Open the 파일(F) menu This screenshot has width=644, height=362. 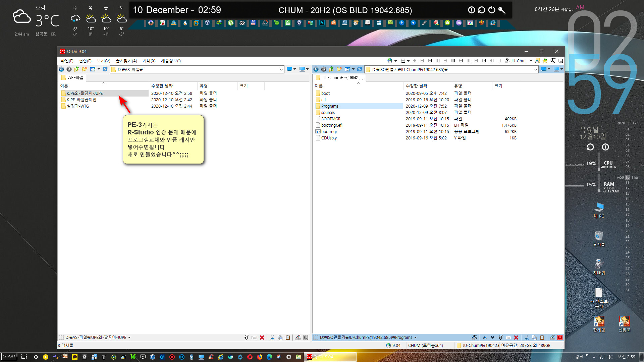click(67, 61)
